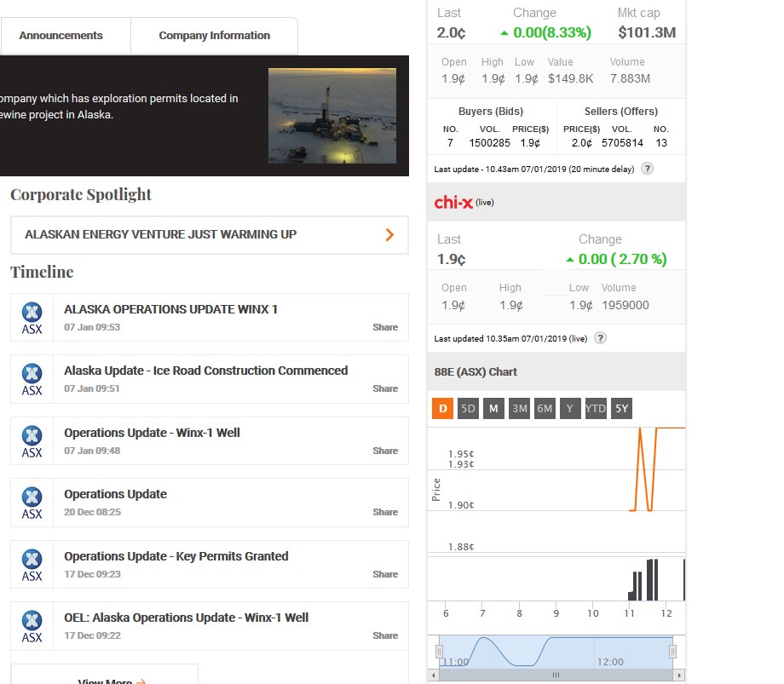Click buyers volume 1500285
Viewport: 784px width, 684px height.
click(489, 143)
